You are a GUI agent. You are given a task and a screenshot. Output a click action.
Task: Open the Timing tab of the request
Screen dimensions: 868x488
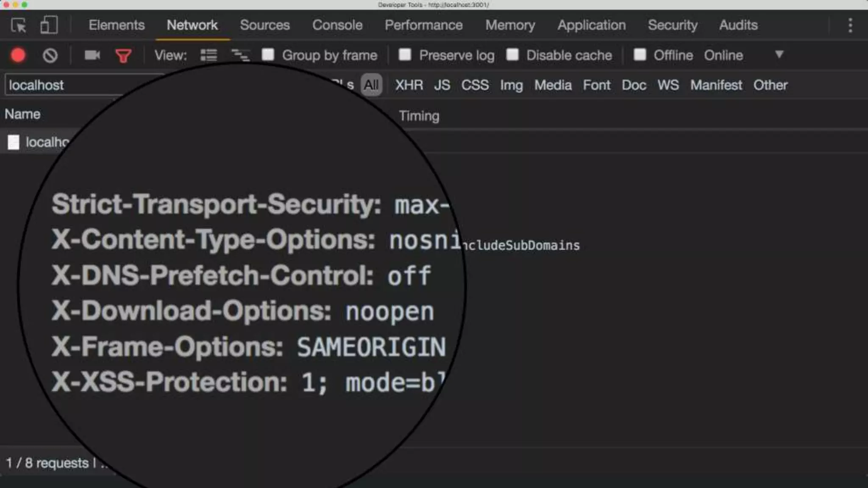click(x=419, y=116)
